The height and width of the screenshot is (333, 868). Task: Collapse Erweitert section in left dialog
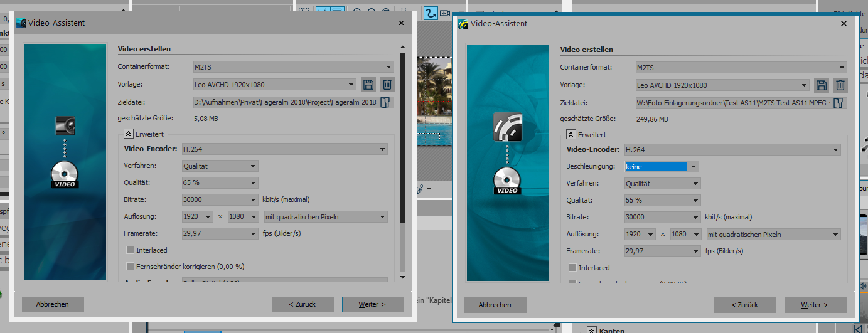(128, 134)
